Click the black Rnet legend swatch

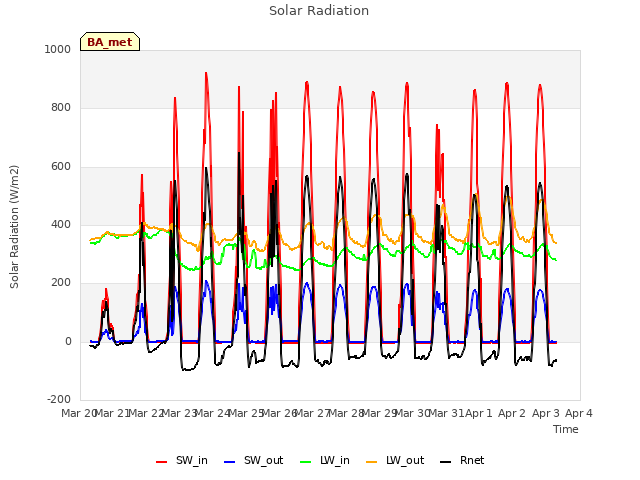pyautogui.click(x=446, y=462)
